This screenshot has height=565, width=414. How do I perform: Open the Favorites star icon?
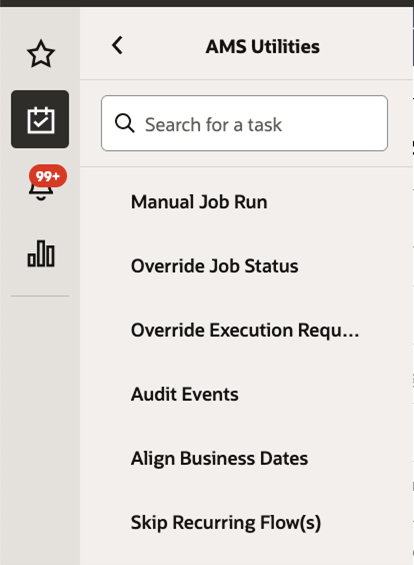click(41, 54)
